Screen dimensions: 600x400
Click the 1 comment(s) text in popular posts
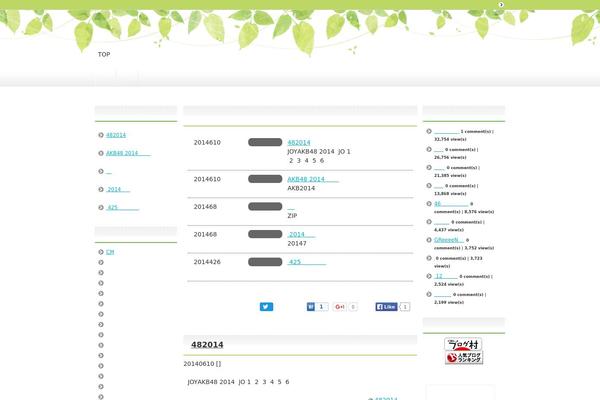click(477, 131)
